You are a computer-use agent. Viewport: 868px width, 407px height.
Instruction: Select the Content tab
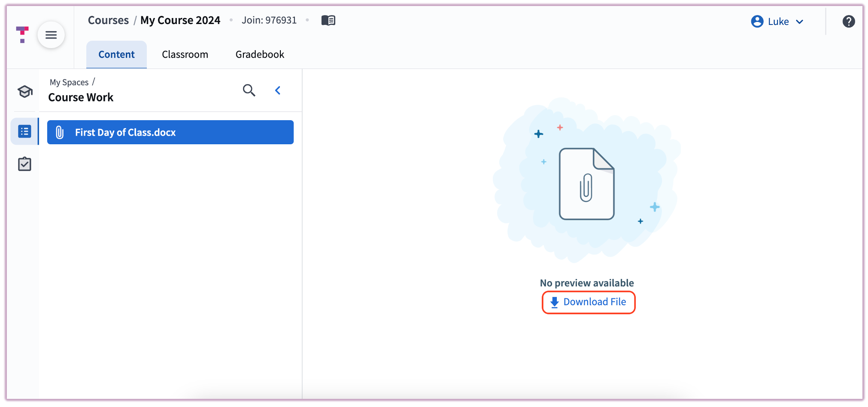[x=116, y=54]
